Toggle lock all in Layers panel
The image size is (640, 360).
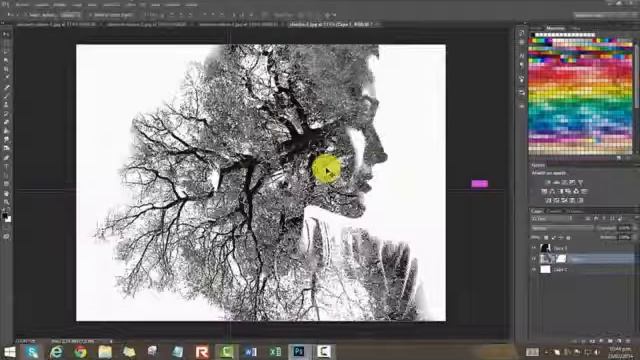[x=568, y=237]
